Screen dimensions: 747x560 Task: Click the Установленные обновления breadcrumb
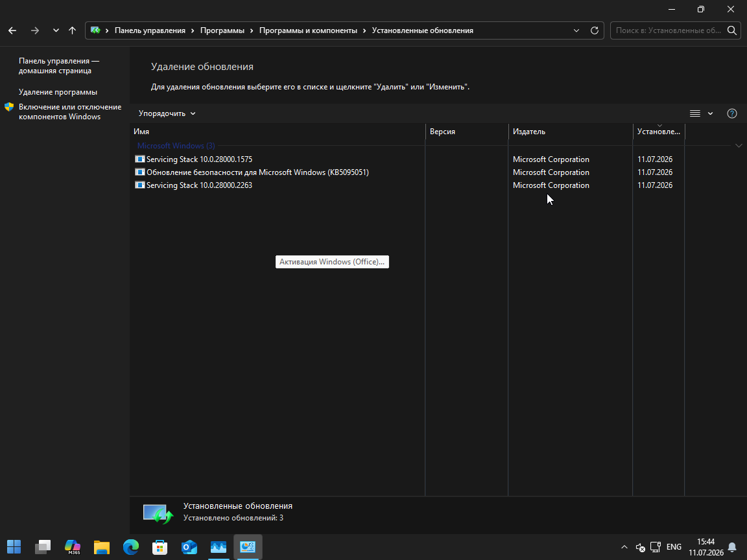423,30
